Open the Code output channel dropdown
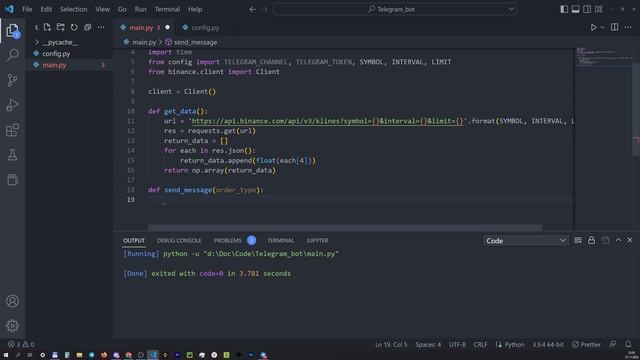The height and width of the screenshot is (360, 640). 526,241
